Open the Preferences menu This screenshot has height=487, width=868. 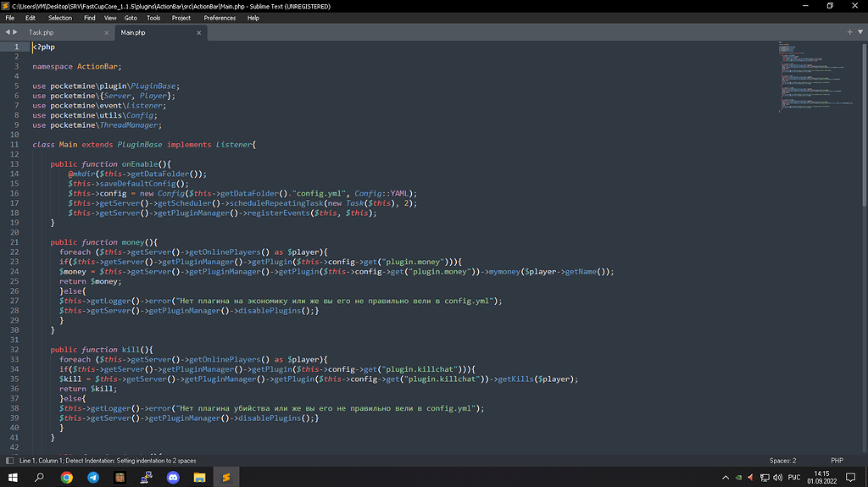220,18
